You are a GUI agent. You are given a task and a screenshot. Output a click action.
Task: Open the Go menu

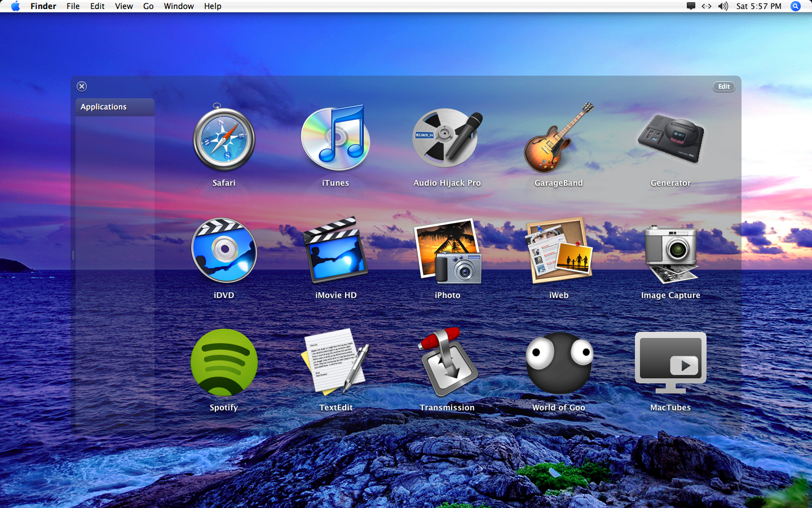pyautogui.click(x=148, y=6)
